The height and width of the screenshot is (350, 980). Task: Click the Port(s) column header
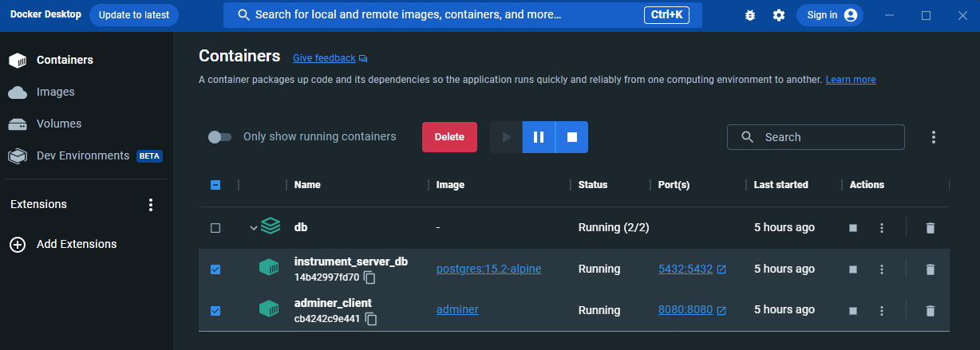click(674, 185)
